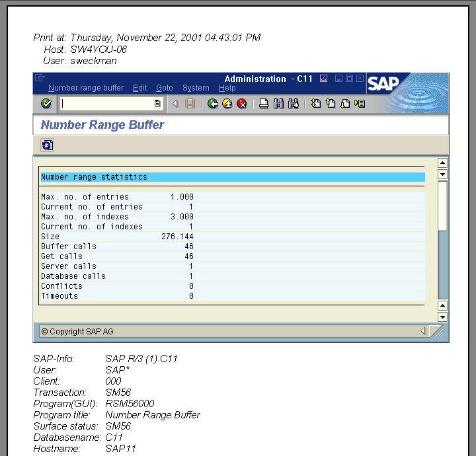Image resolution: width=476 pixels, height=456 pixels.
Task: Open the command field history dropdown
Action: (157, 104)
